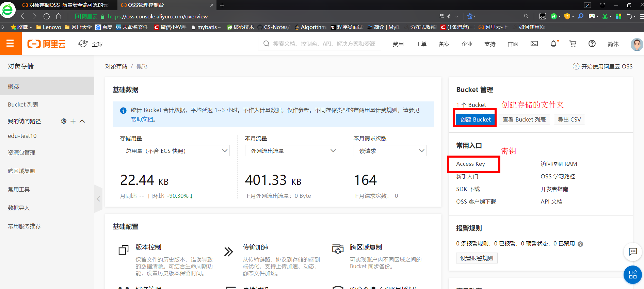Open 费用 in the top navigation

(x=398, y=44)
